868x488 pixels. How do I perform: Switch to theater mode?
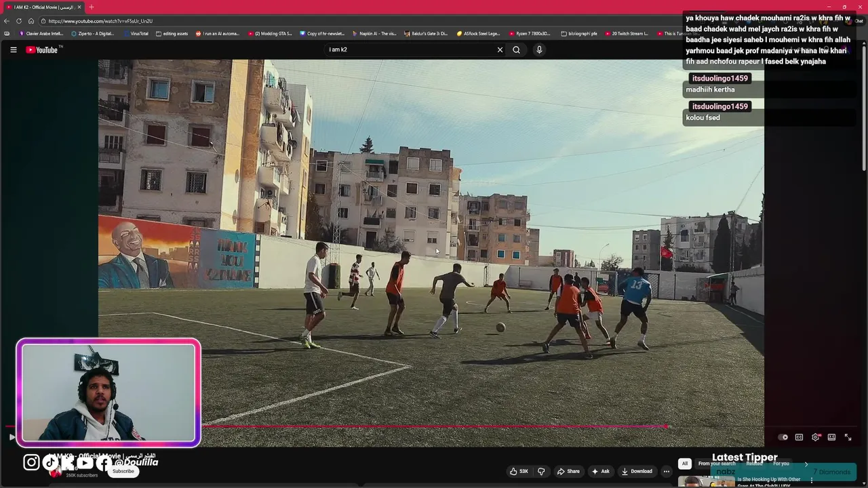[x=831, y=437]
